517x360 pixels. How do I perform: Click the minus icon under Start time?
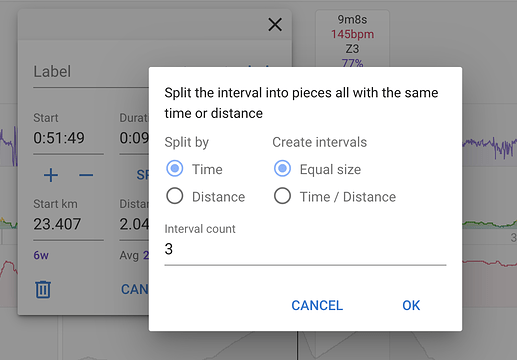(x=86, y=175)
